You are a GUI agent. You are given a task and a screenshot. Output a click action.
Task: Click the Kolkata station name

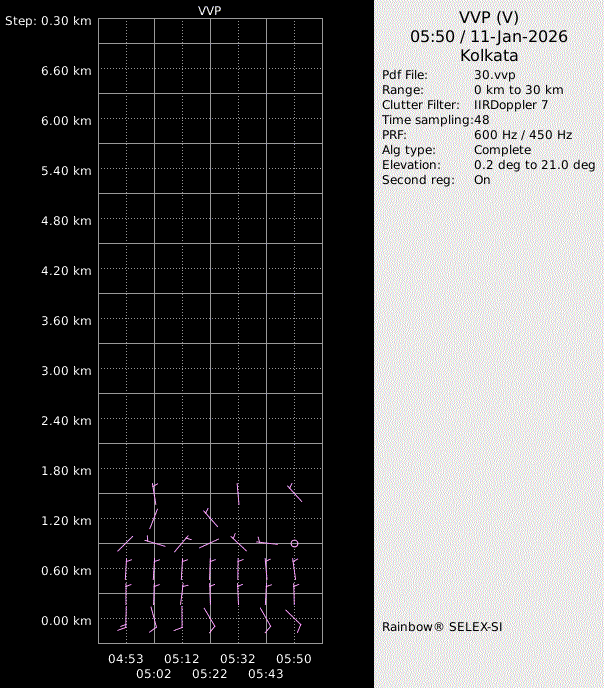click(489, 56)
